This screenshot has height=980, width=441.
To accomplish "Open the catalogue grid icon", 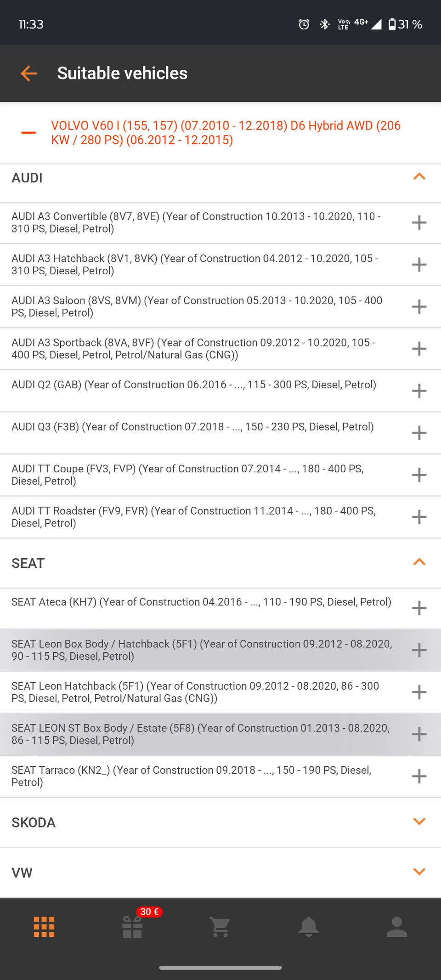I will pos(44,927).
